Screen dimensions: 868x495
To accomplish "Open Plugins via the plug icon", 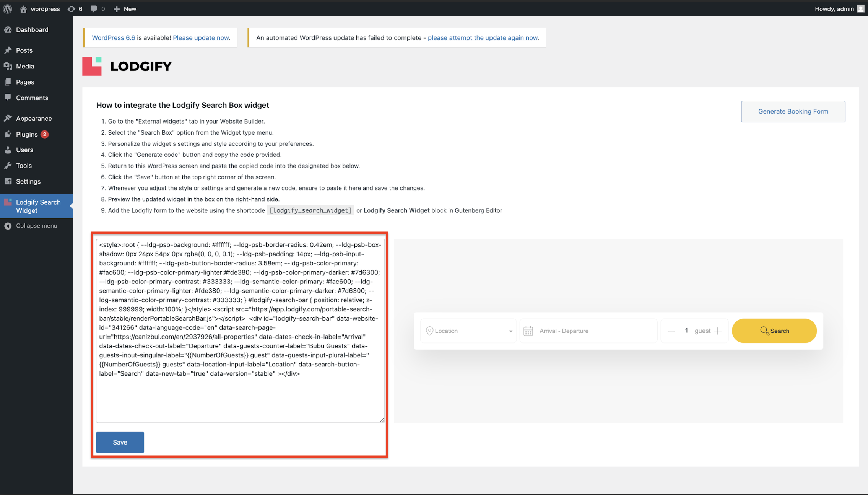I will 8,134.
